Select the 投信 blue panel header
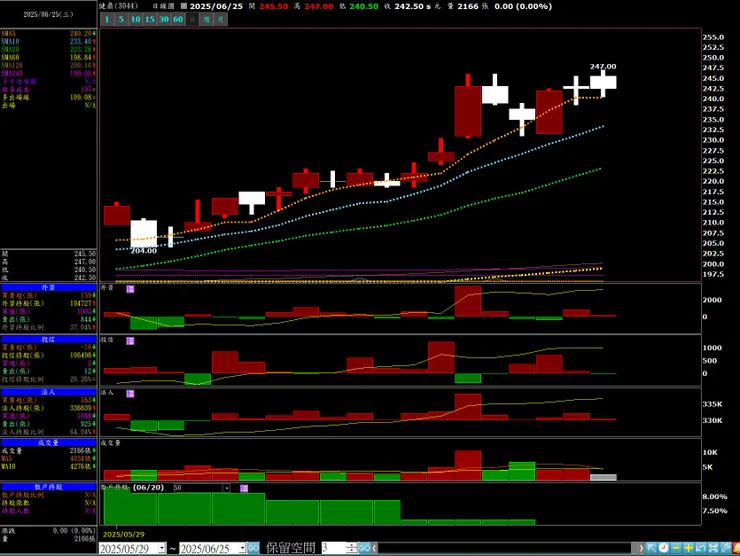 point(49,339)
